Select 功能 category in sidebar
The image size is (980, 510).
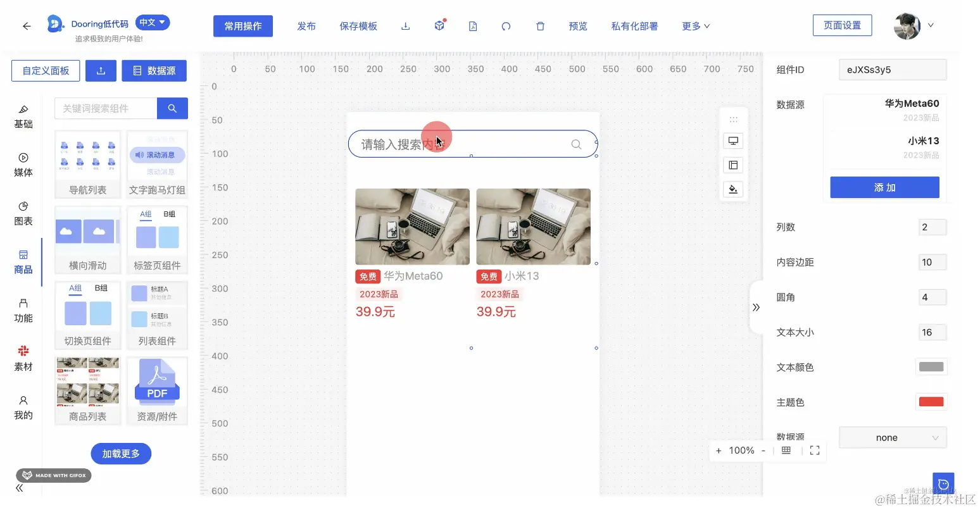point(23,311)
